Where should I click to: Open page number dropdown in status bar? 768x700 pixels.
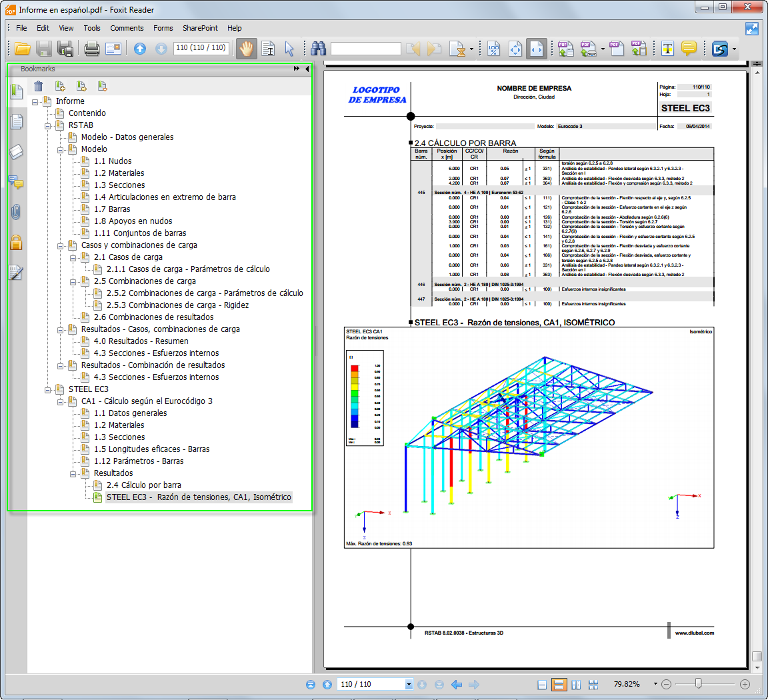(x=409, y=684)
